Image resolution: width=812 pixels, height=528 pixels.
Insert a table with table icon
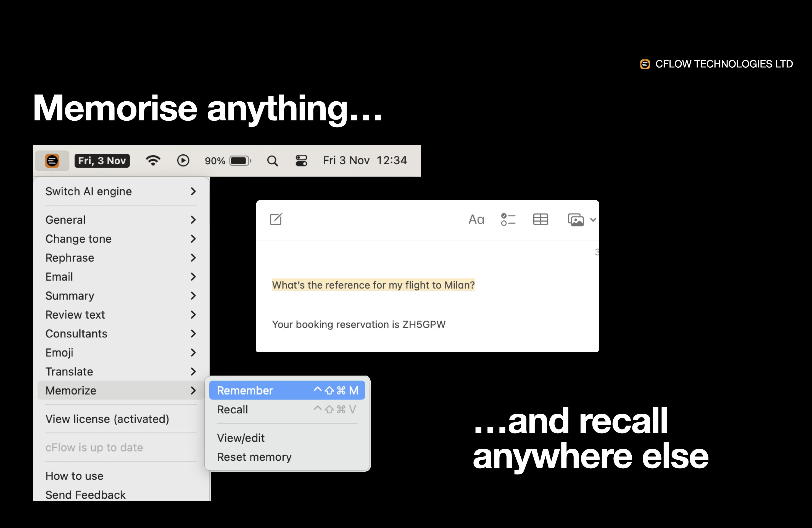pyautogui.click(x=541, y=220)
